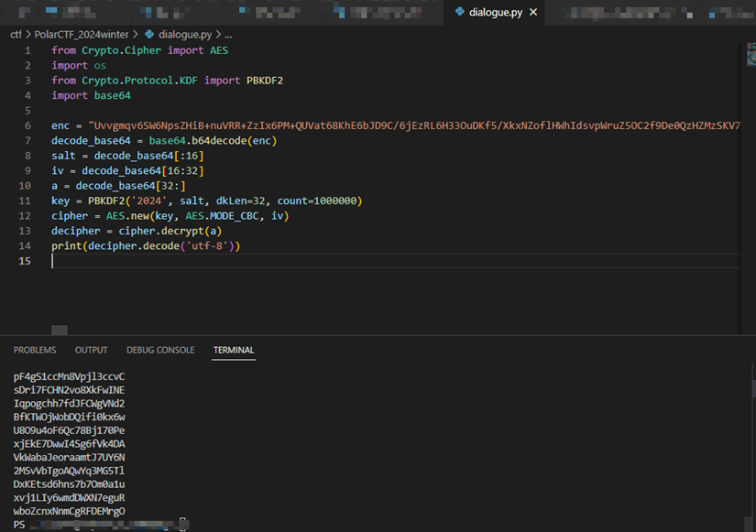The height and width of the screenshot is (532, 756).
Task: Click the PBKDF2 import on line 3
Action: point(264,81)
